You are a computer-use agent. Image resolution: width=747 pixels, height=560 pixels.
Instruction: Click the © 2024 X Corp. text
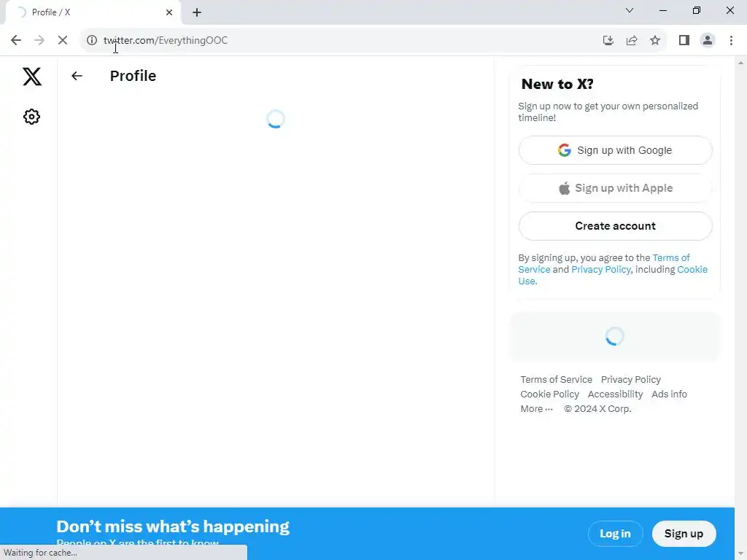pyautogui.click(x=597, y=408)
